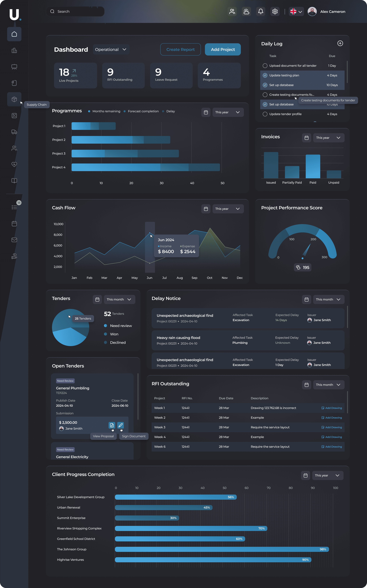The height and width of the screenshot is (588, 367).
Task: Open the Supply Chain box icon
Action: click(14, 99)
